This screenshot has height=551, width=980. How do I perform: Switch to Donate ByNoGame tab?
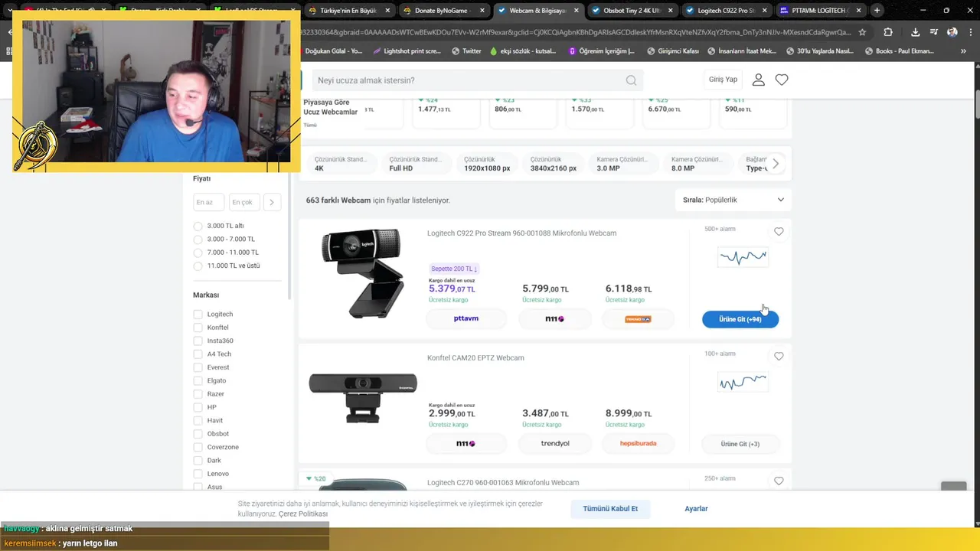point(445,11)
